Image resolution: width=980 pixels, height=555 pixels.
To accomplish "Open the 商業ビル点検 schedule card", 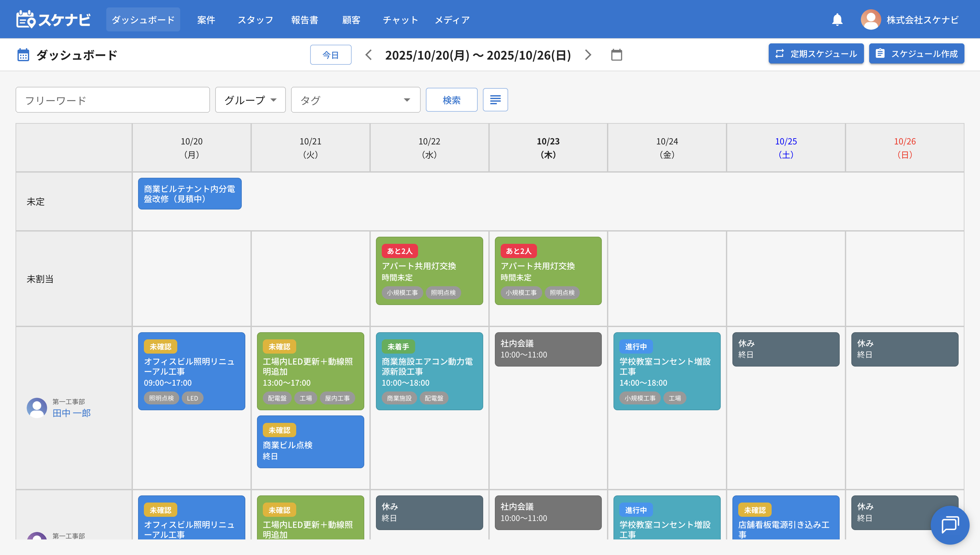I will pyautogui.click(x=310, y=442).
